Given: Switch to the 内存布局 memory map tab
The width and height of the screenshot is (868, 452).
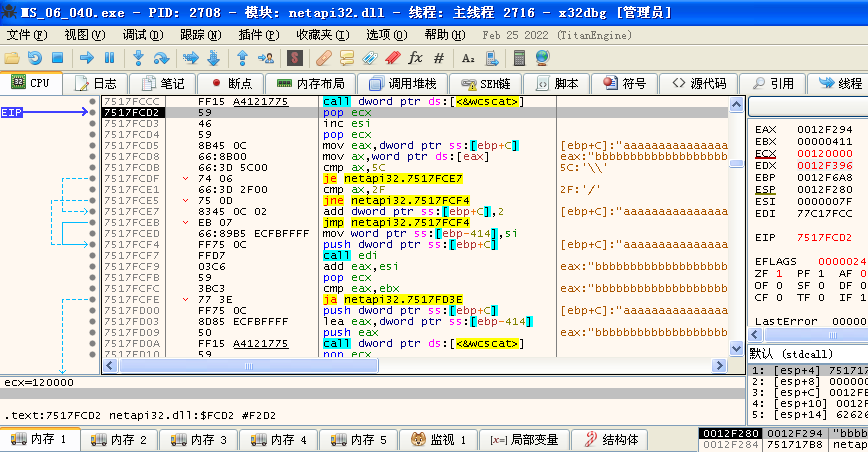Looking at the screenshot, I should (x=311, y=83).
